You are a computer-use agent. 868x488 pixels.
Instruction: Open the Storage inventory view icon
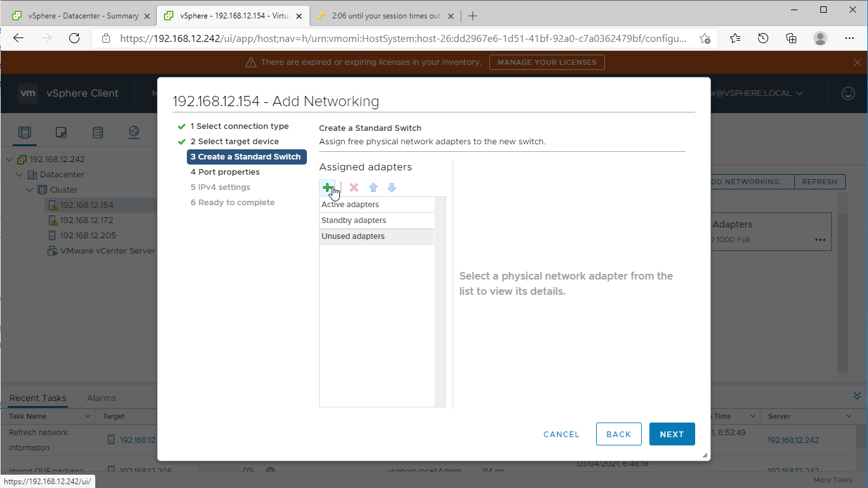(x=97, y=132)
